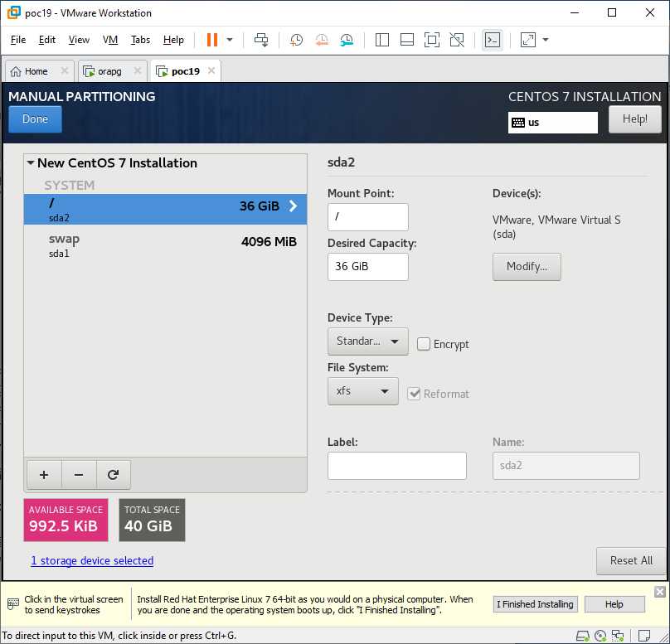Click the CENTOS 7 INSTALLATION heading
The height and width of the screenshot is (644, 670).
pyautogui.click(x=585, y=97)
